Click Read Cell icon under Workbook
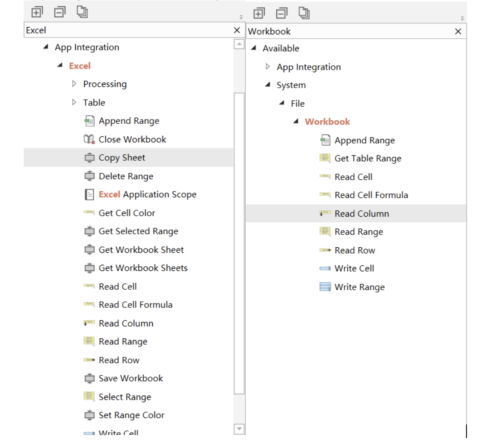The image size is (488, 448). pos(325,177)
